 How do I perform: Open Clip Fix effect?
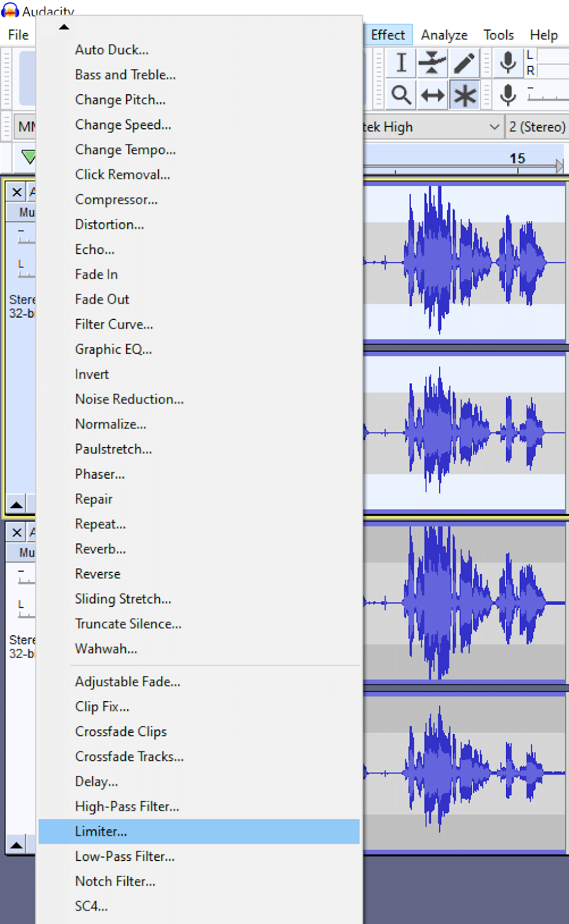coord(199,706)
